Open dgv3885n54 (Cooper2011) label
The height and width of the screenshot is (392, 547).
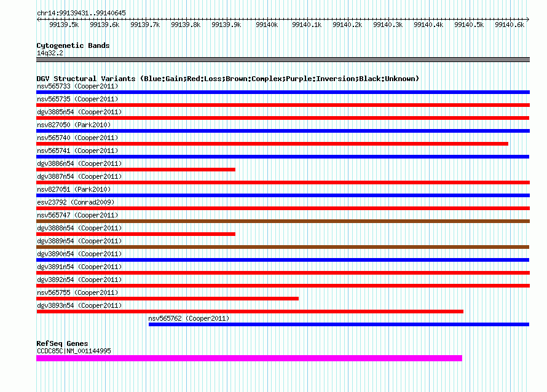[79, 112]
